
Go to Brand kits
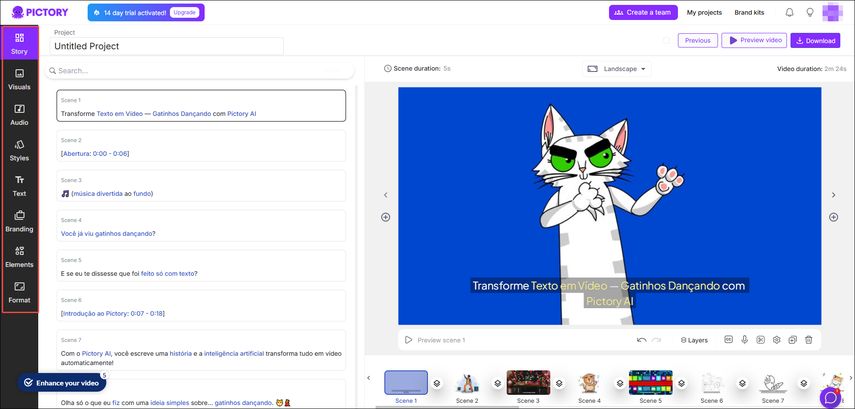(x=749, y=13)
